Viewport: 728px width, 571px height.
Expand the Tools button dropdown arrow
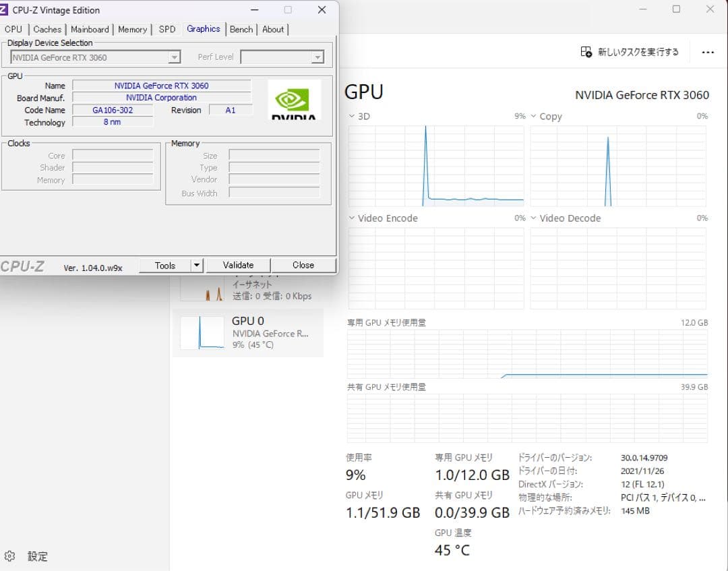point(197,266)
